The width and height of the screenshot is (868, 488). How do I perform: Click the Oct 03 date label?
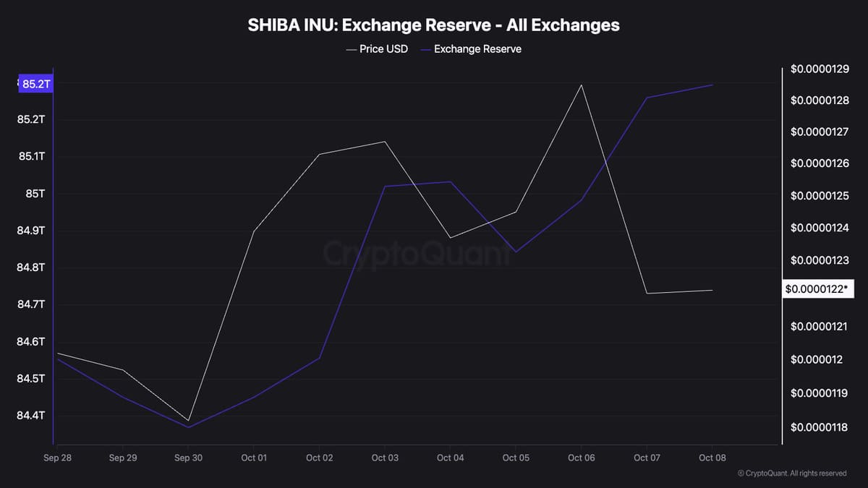tap(385, 458)
